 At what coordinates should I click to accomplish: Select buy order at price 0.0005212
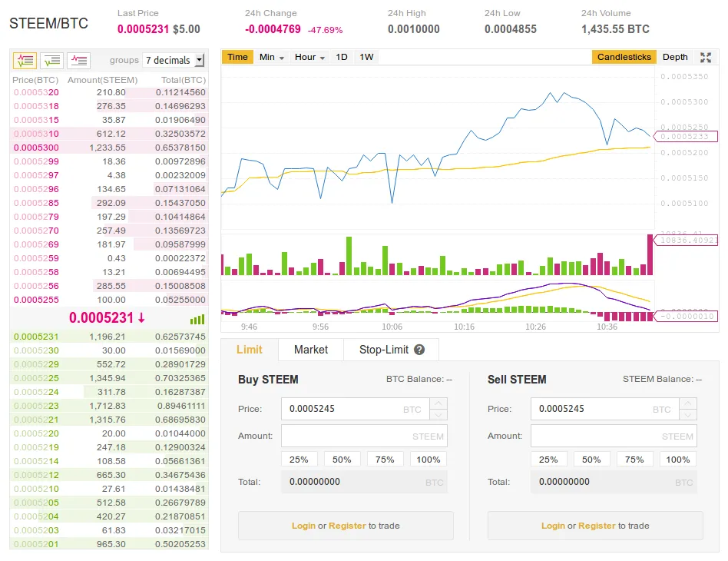(109, 475)
